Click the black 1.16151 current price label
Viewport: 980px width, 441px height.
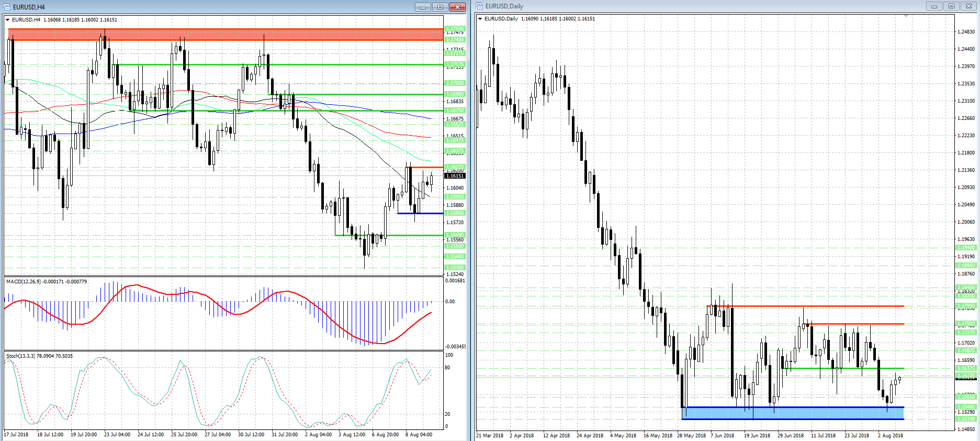click(455, 176)
